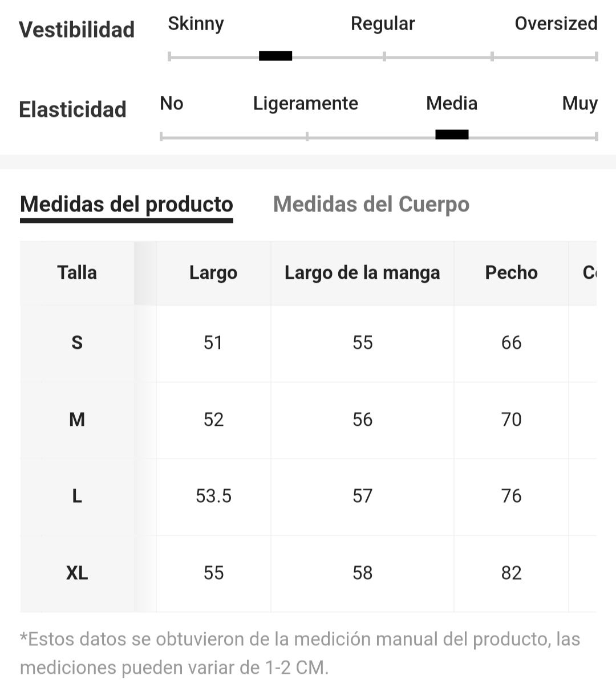Click the Regular label on Vestibilidad scale
Viewport: 616px width, 696px height.
(x=383, y=24)
